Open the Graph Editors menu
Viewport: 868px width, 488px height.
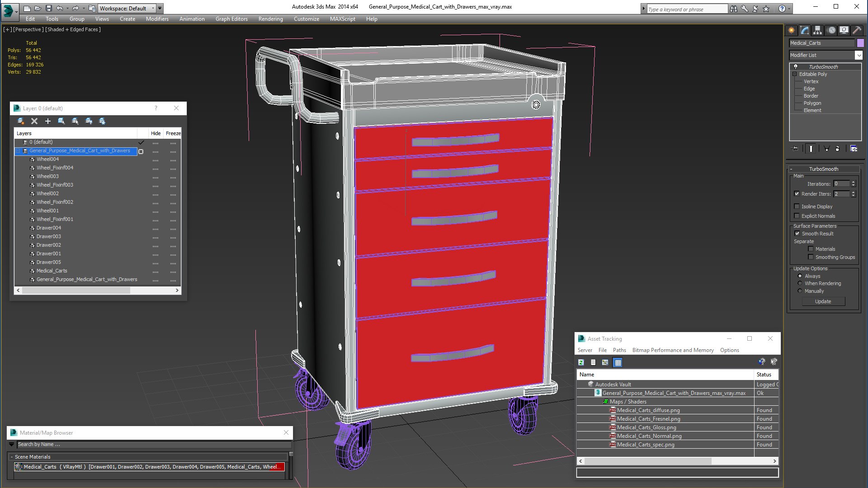[x=231, y=19]
